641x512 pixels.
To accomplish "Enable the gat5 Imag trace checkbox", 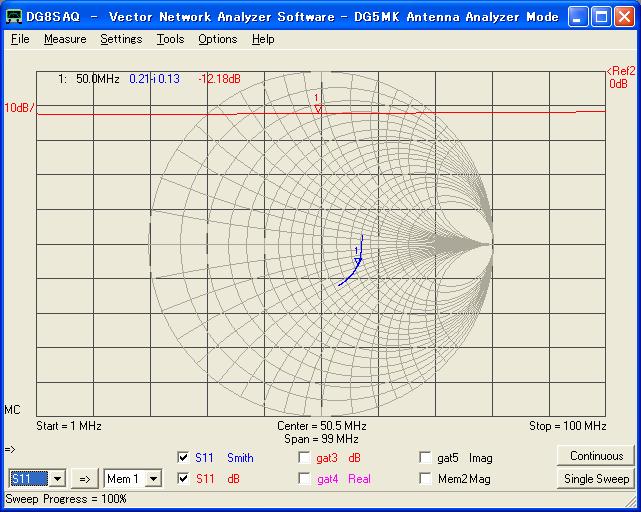I will (x=426, y=457).
